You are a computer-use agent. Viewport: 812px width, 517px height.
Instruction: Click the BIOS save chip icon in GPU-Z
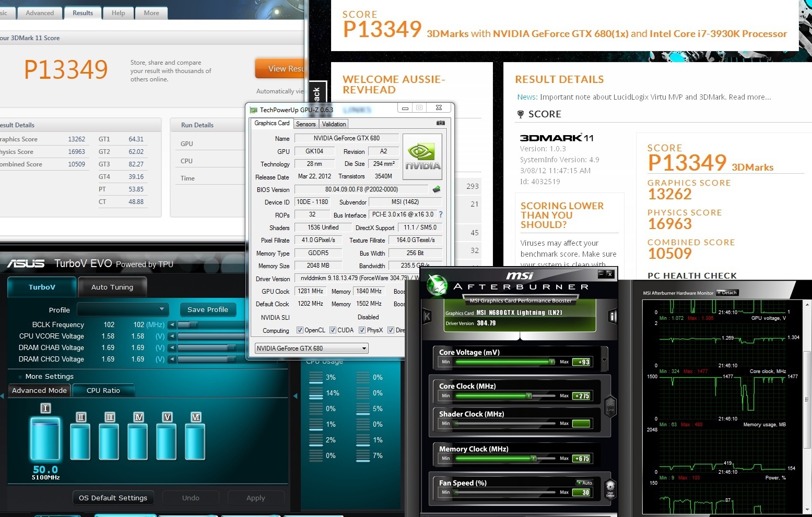click(x=437, y=189)
